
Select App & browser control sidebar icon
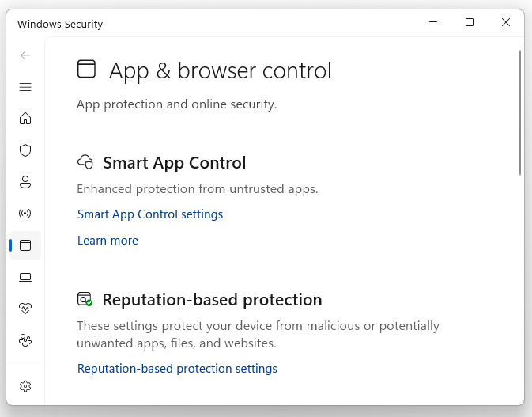coord(25,245)
